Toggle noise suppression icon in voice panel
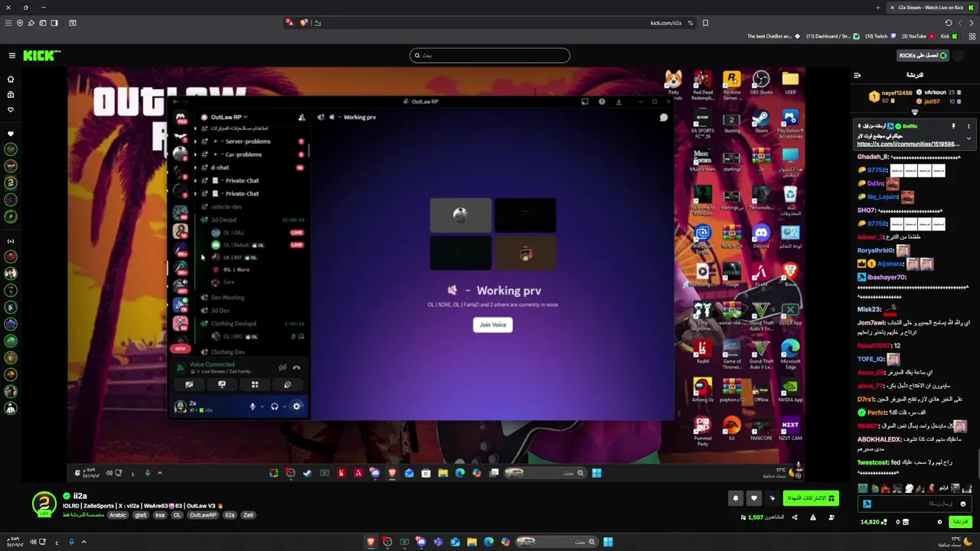This screenshot has height=551, width=980. (x=283, y=367)
